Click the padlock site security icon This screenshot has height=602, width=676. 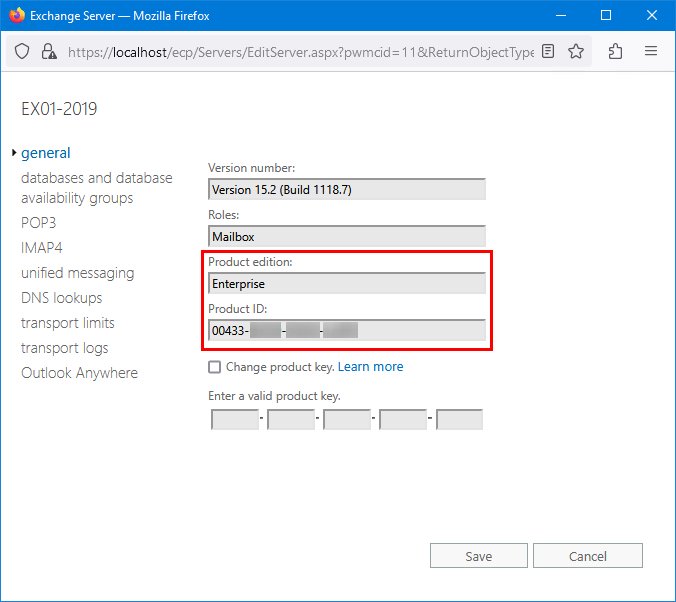[49, 52]
